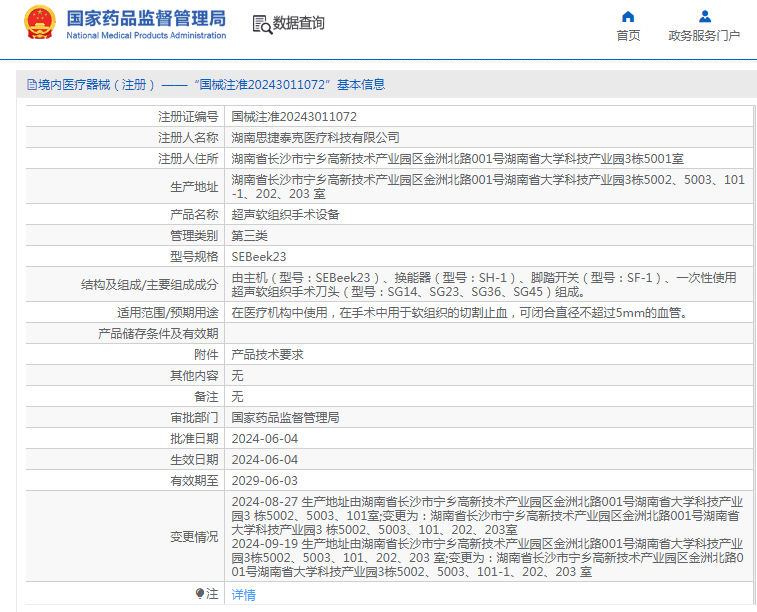Click 国家药品监督管理局 in 审批部门 row
The image size is (757, 612).
coord(285,417)
